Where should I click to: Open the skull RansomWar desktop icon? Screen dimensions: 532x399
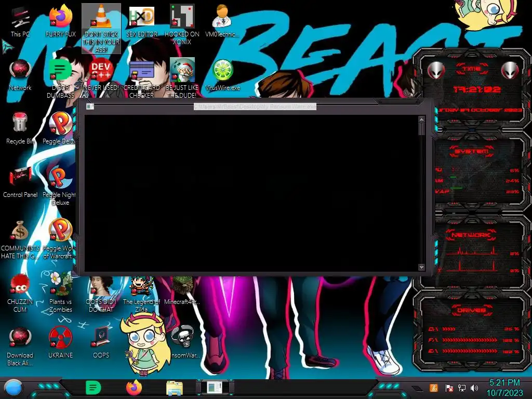pyautogui.click(x=183, y=342)
